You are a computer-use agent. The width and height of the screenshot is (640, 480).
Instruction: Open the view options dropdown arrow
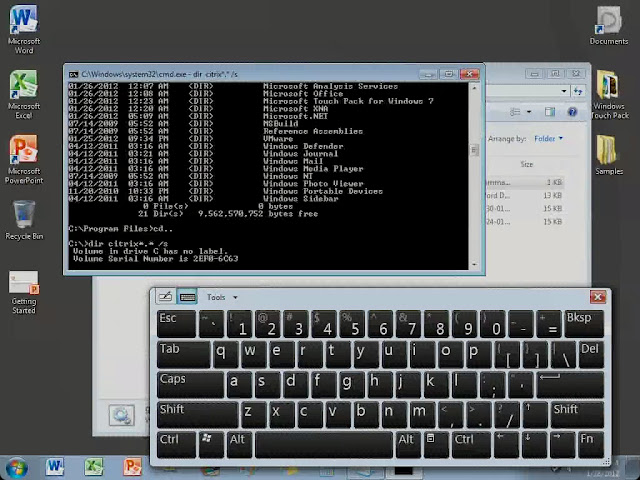point(529,112)
